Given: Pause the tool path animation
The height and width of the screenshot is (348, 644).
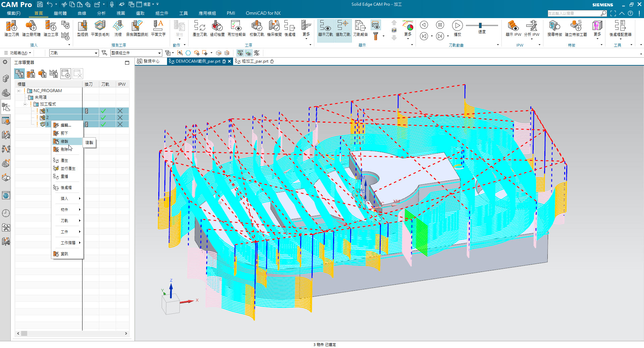Looking at the screenshot, I should (440, 25).
